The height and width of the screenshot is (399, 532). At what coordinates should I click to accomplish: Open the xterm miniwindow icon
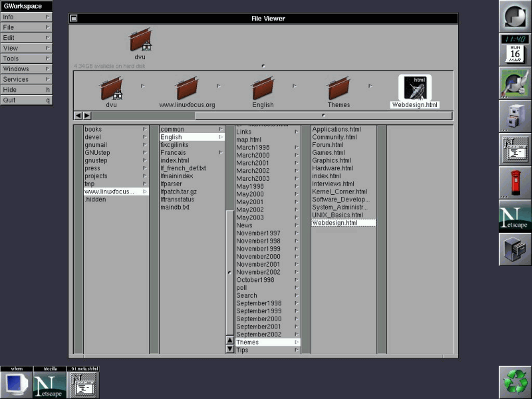(16, 384)
